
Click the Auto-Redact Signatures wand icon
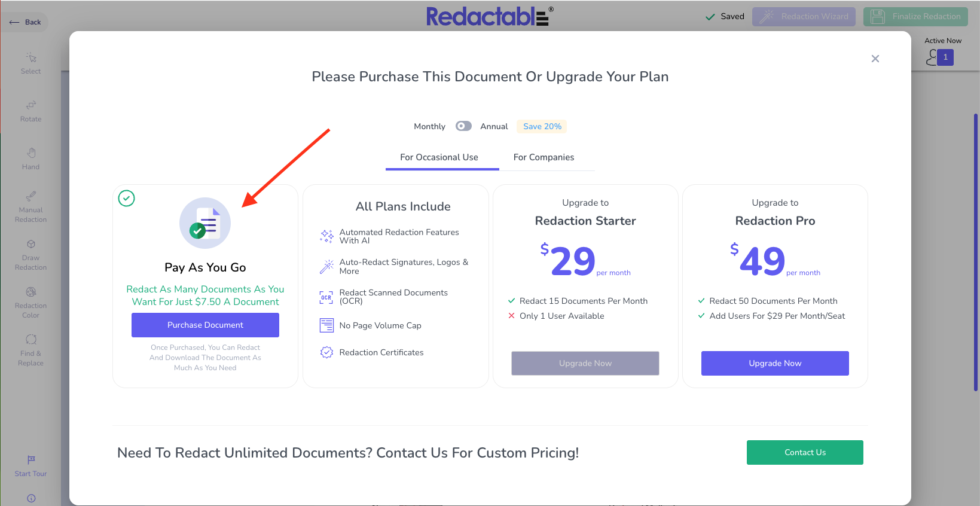326,266
